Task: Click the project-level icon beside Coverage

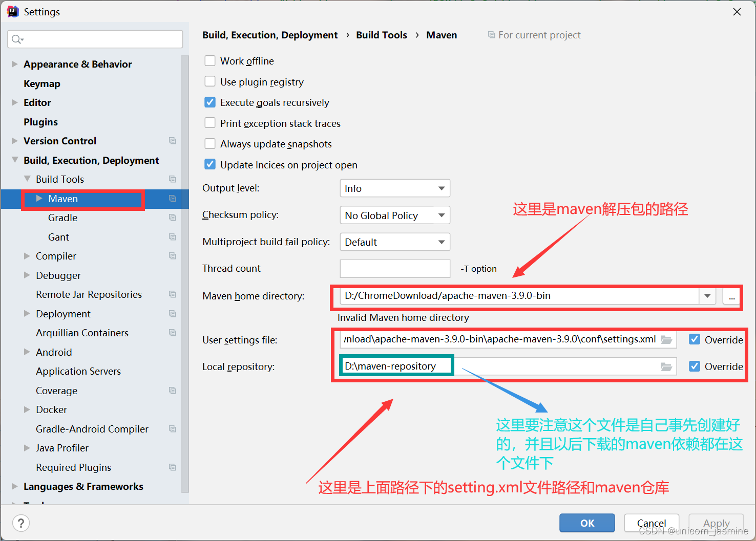Action: (x=173, y=391)
